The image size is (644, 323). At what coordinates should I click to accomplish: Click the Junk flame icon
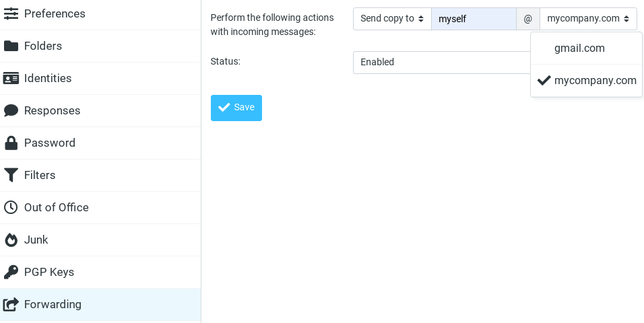[11, 240]
